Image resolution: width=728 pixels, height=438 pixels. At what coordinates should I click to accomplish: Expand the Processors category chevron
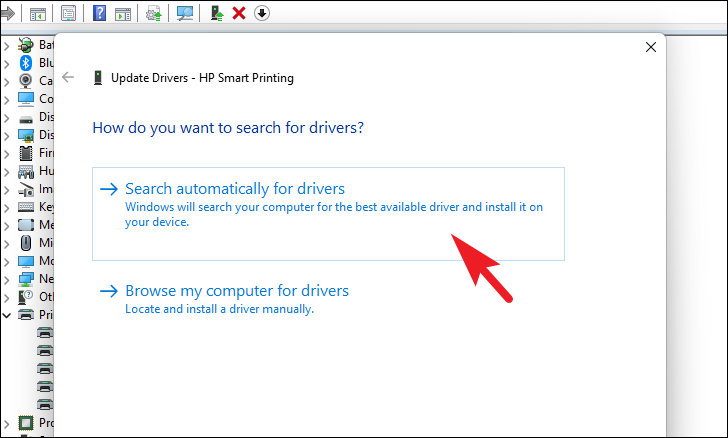[6, 424]
